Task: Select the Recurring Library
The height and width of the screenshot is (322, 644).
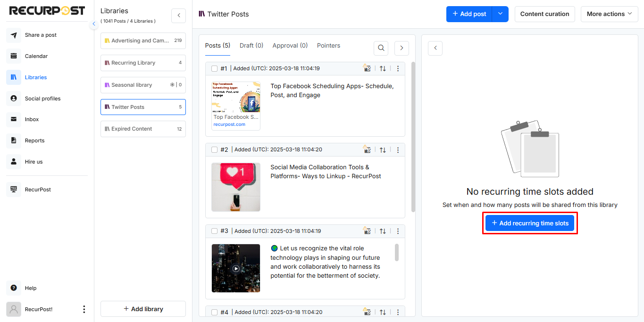Action: (x=143, y=63)
